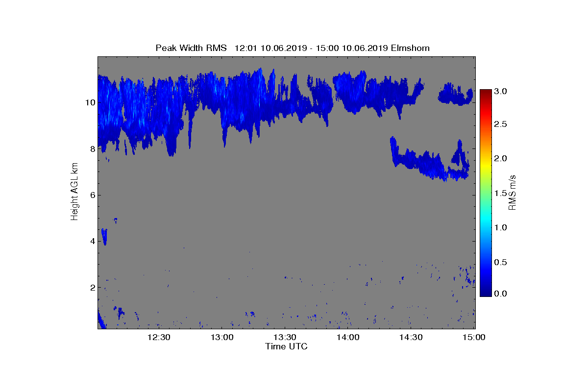The image size is (588, 392).
Task: Click colorbar value 3.0
Action: 501,91
